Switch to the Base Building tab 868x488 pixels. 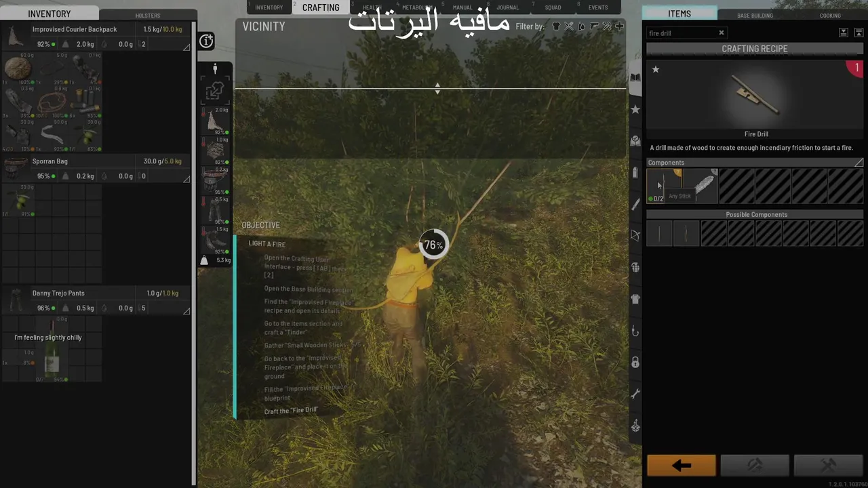pyautogui.click(x=755, y=15)
